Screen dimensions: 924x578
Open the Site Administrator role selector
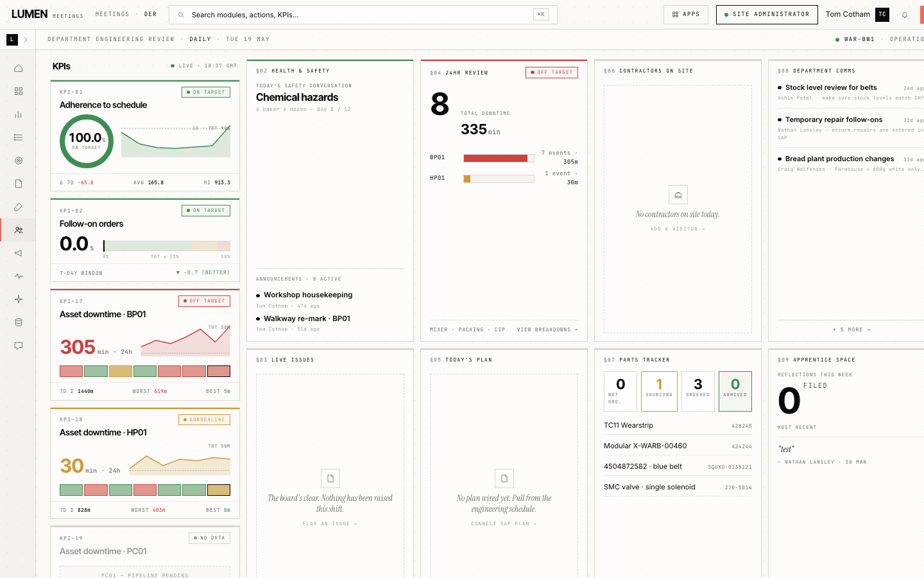tap(767, 14)
